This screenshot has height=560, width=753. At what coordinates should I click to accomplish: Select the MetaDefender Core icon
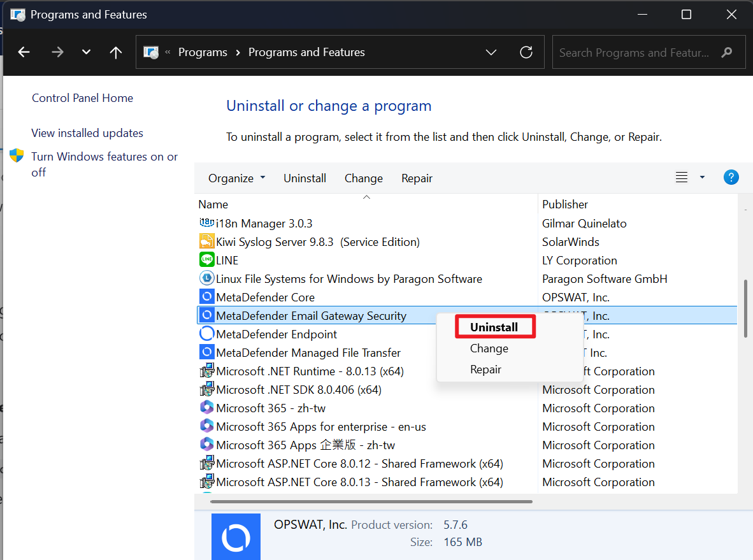(x=206, y=296)
